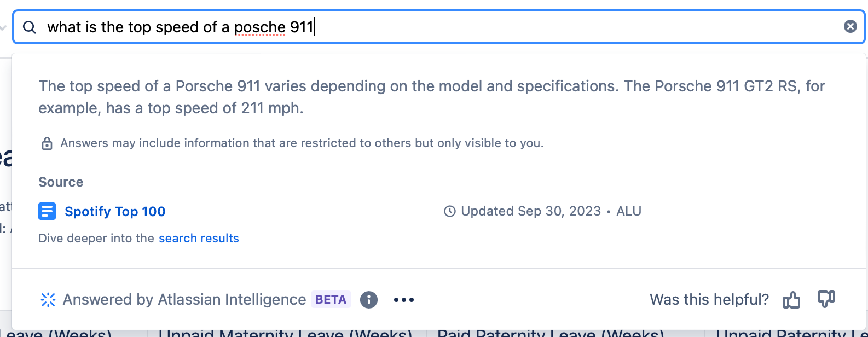
Task: Select the Paid Paternity Leave (Weeks) column header
Action: pos(551,333)
